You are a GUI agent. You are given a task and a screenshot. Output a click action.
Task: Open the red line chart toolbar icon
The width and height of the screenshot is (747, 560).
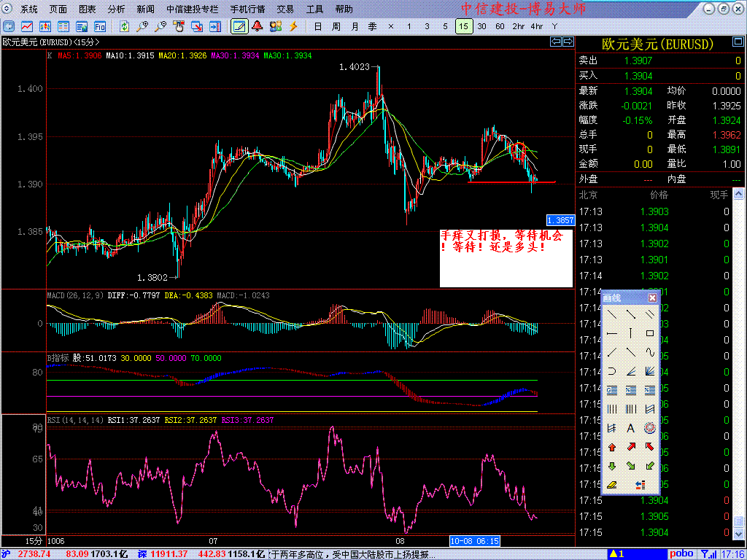[x=27, y=26]
